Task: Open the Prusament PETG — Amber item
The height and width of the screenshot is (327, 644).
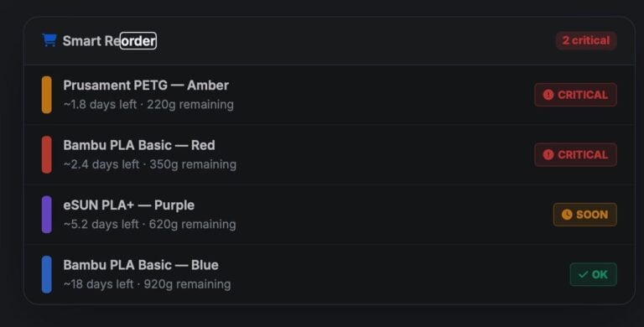Action: (330, 95)
